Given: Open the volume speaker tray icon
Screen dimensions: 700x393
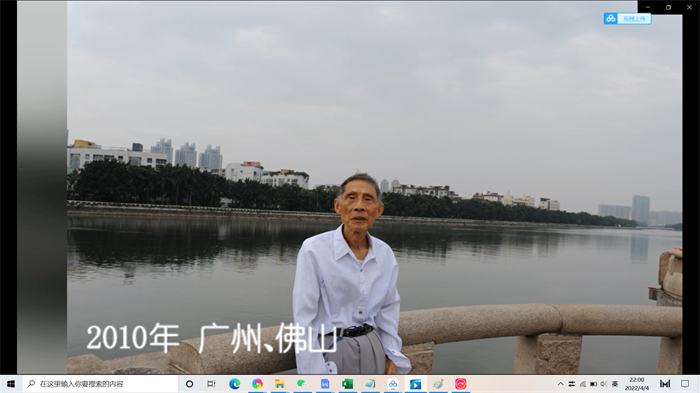Looking at the screenshot, I should (604, 384).
